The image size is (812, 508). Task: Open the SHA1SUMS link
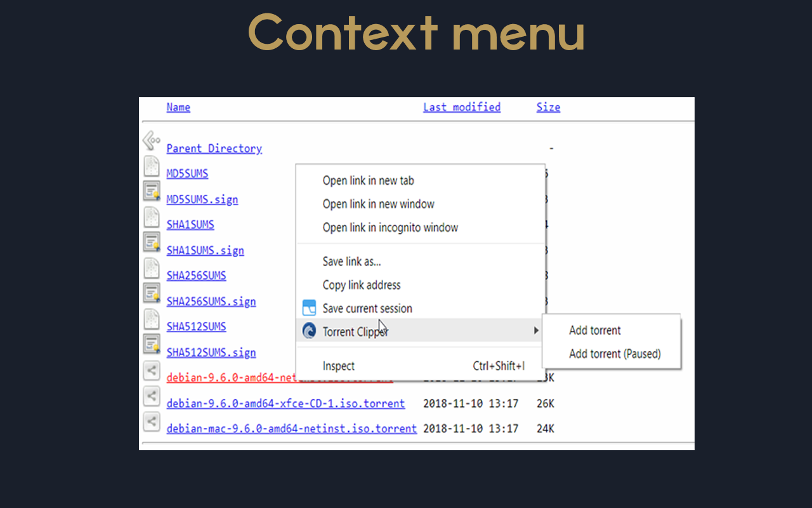click(x=190, y=225)
